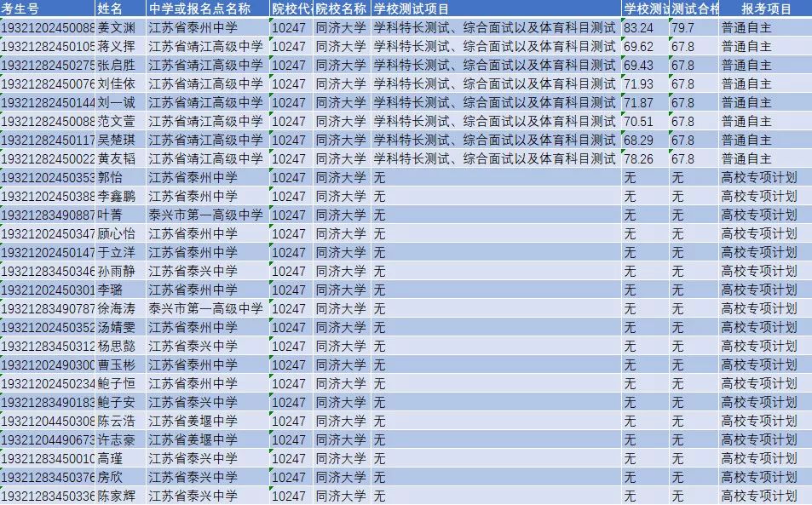The image size is (812, 505).
Task: Click 曹玉彬's candidate number cell
Action: point(48,364)
